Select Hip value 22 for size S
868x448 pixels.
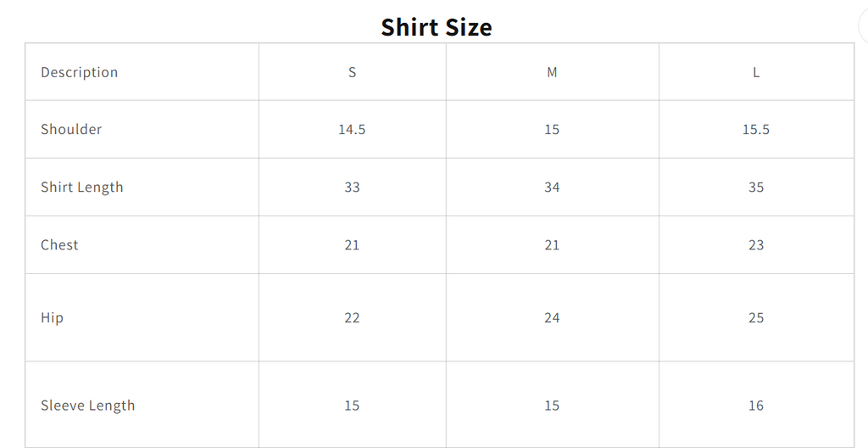(352, 317)
